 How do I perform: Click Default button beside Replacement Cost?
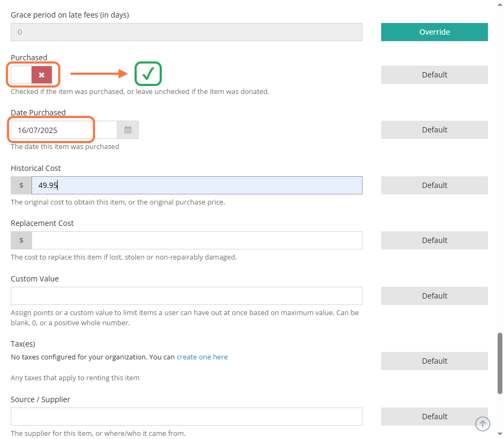pyautogui.click(x=434, y=240)
